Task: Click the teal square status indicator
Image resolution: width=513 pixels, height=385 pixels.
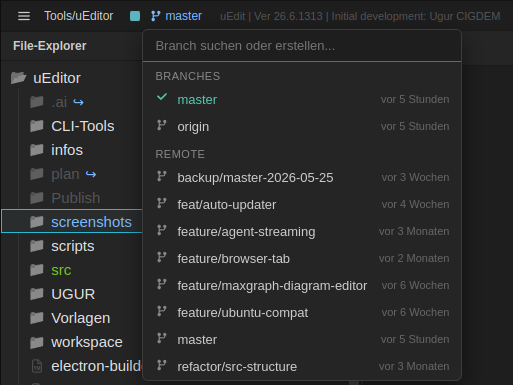Action: (x=135, y=16)
